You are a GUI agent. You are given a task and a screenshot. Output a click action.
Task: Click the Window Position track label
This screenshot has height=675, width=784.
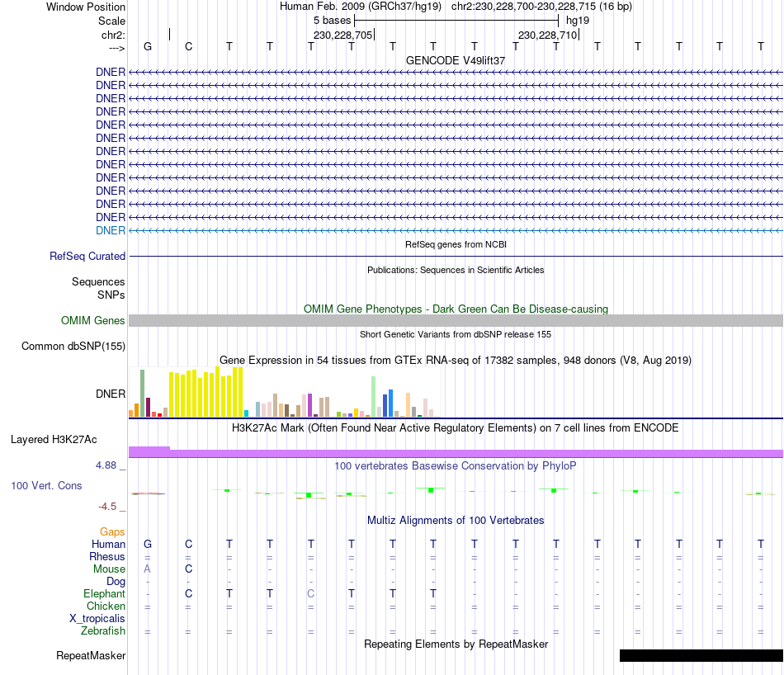(86, 7)
